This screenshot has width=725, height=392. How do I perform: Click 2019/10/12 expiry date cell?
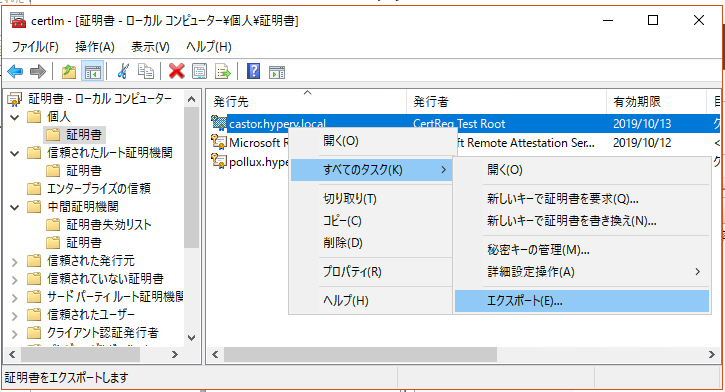point(642,142)
